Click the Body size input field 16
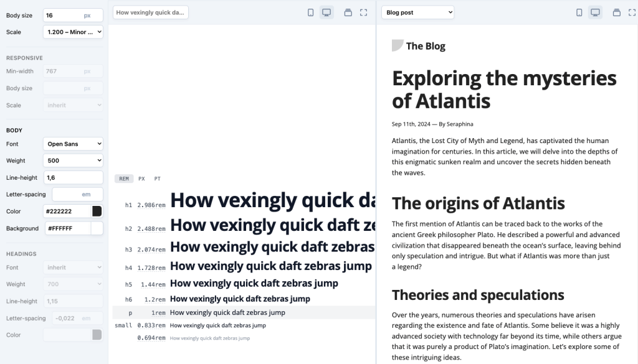This screenshot has width=638, height=364. pos(73,16)
